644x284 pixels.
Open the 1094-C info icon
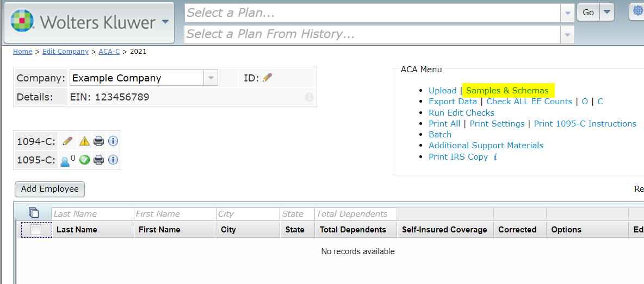[x=113, y=141]
